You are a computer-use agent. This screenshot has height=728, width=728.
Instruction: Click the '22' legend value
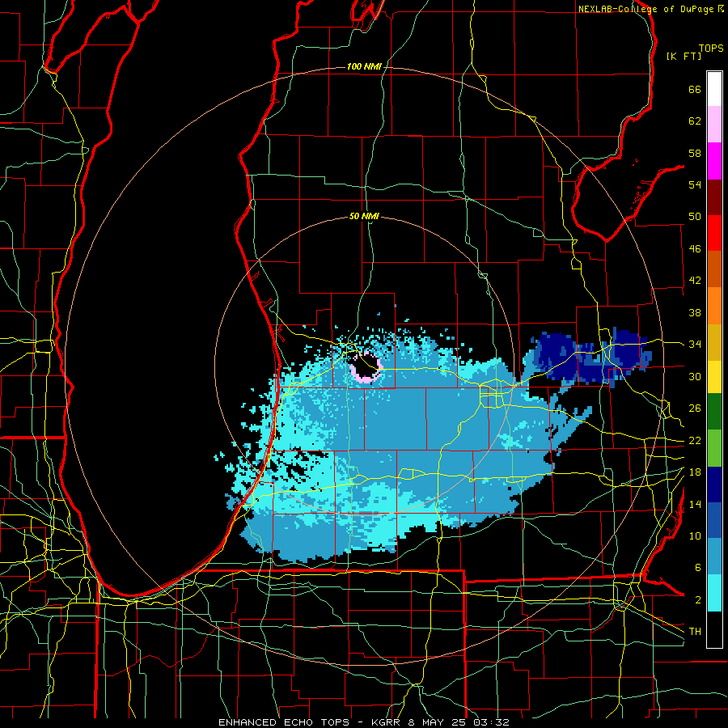click(x=695, y=440)
